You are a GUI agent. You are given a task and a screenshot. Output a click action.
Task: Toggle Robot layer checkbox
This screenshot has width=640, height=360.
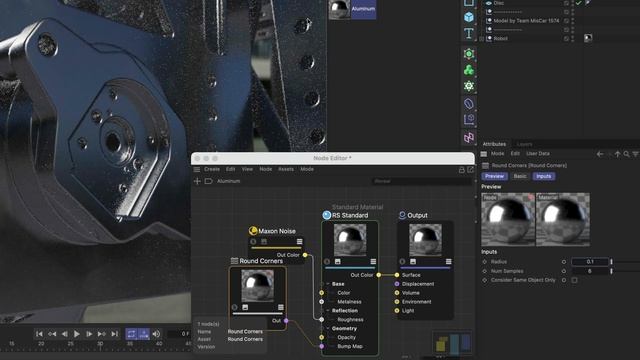click(x=567, y=38)
